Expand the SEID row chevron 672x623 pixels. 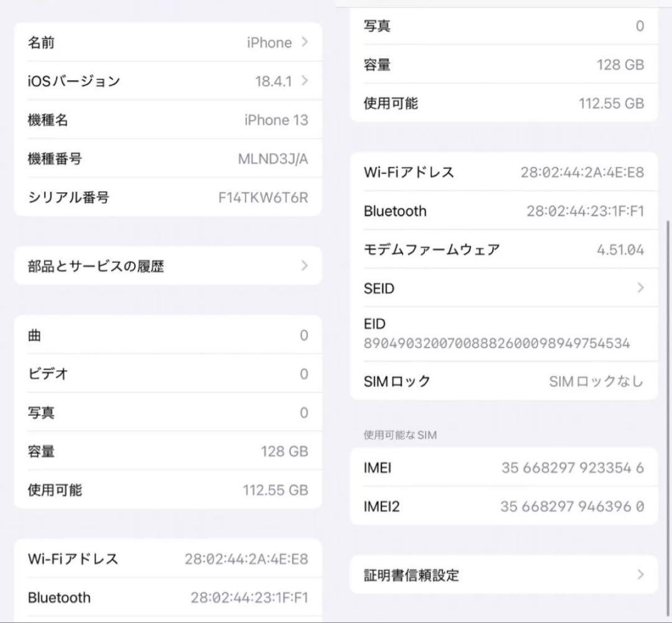click(642, 288)
